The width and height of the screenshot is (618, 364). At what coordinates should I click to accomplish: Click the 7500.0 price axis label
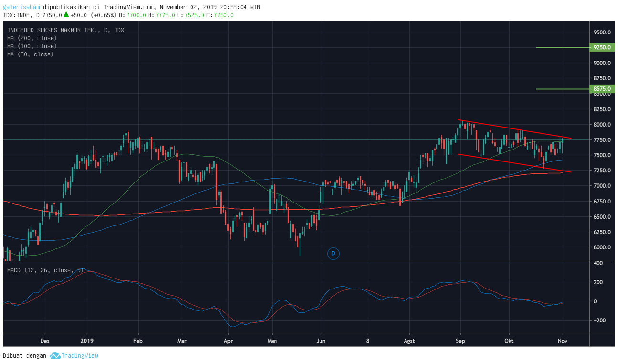602,155
